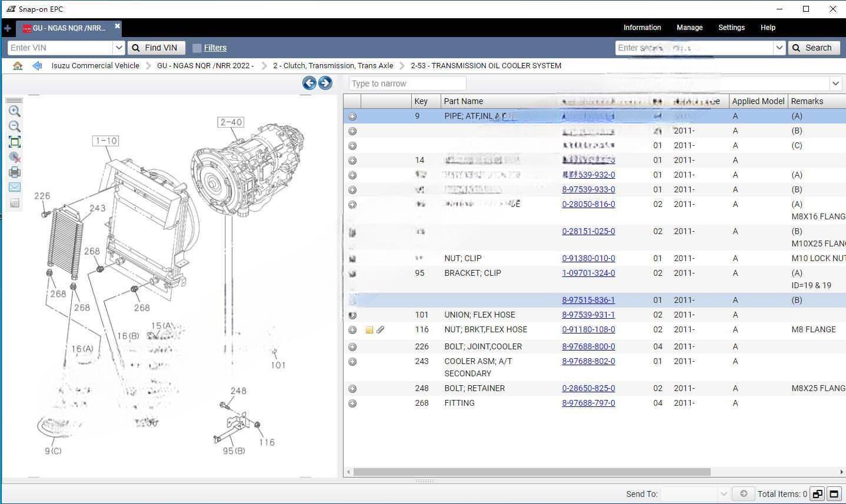Screen dimensions: 846x504
Task: Click the zoom out magnifier icon
Action: 15,126
